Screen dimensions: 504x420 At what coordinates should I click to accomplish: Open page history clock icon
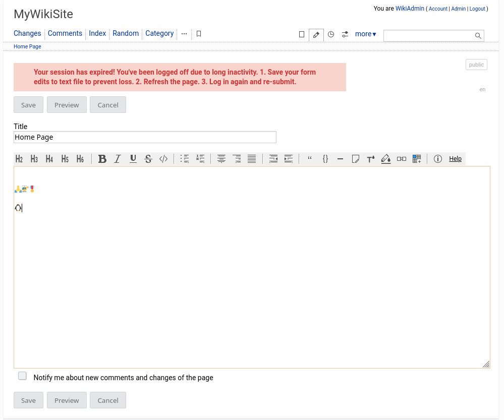point(331,34)
